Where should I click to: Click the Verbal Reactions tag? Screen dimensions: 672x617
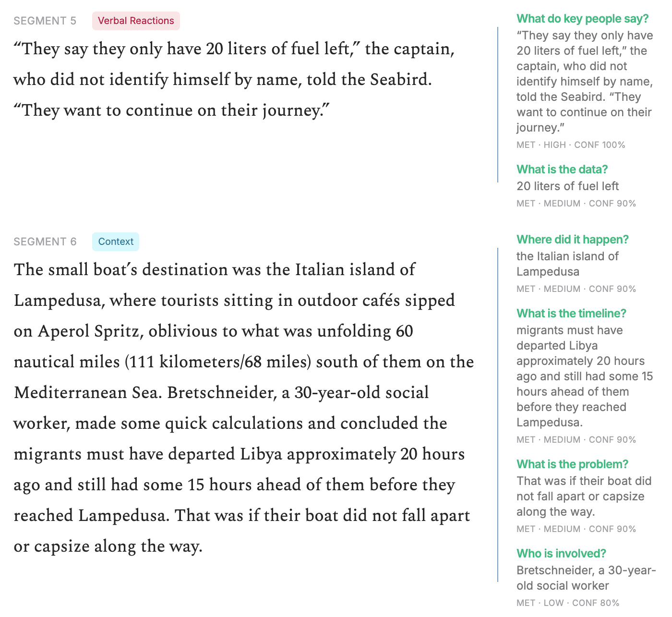[x=136, y=21]
